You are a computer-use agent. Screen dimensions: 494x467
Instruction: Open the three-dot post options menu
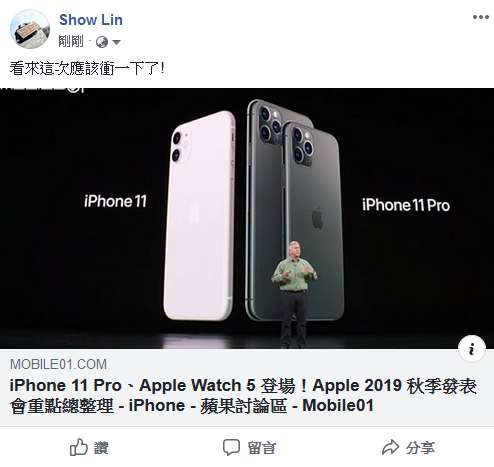480,17
